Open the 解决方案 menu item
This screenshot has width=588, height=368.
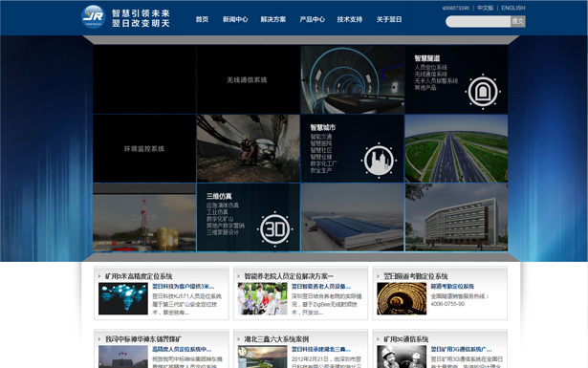click(x=273, y=19)
